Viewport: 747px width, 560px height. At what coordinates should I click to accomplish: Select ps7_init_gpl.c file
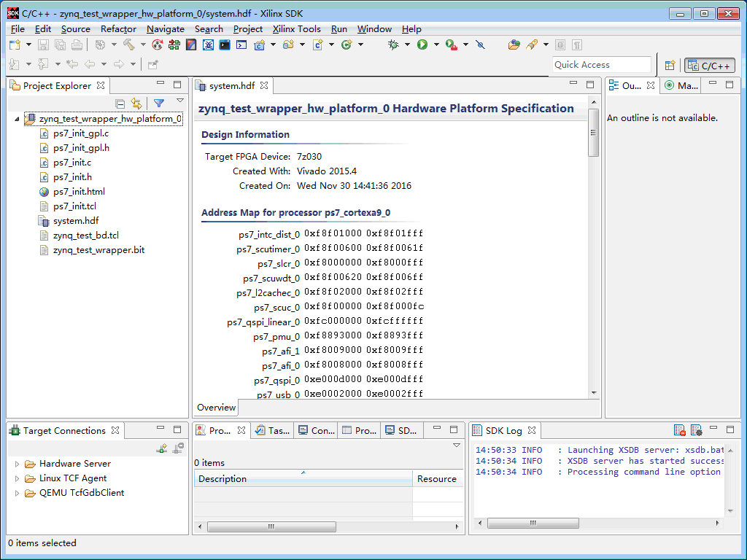81,134
